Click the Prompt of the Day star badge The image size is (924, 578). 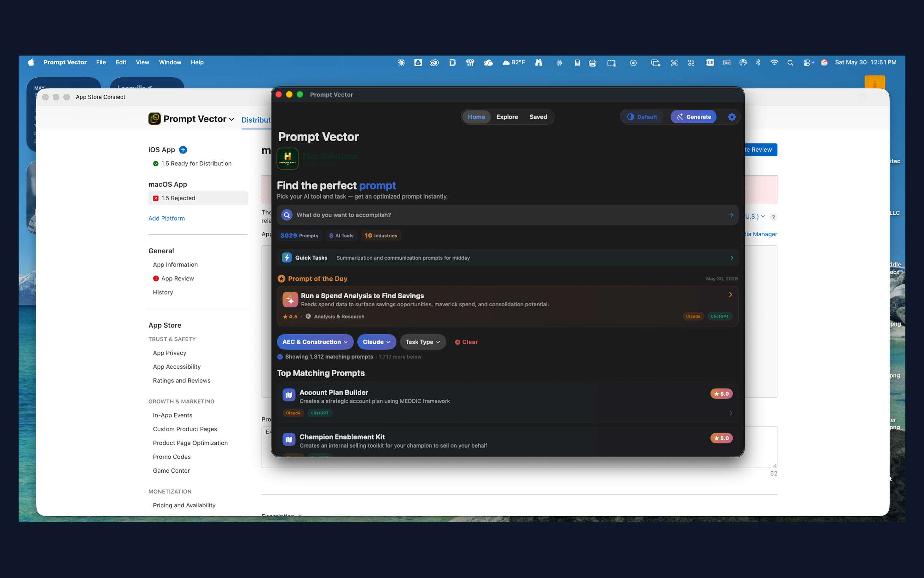(x=281, y=279)
